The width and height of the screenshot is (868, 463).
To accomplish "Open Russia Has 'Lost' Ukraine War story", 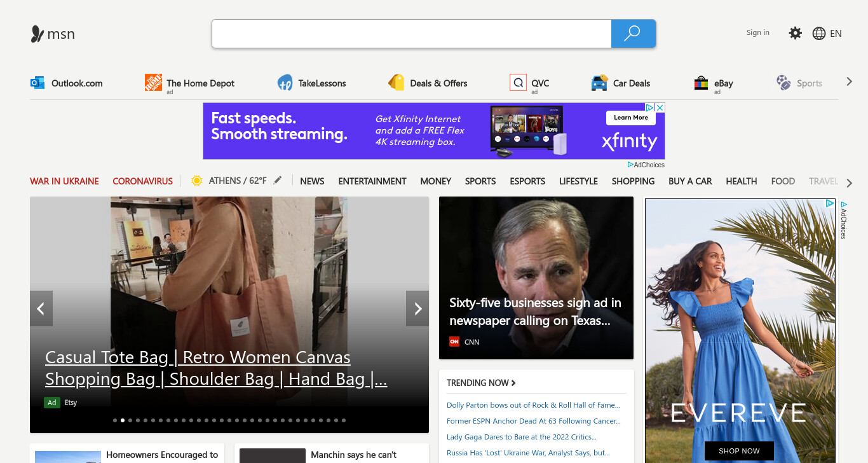I will coord(528,453).
